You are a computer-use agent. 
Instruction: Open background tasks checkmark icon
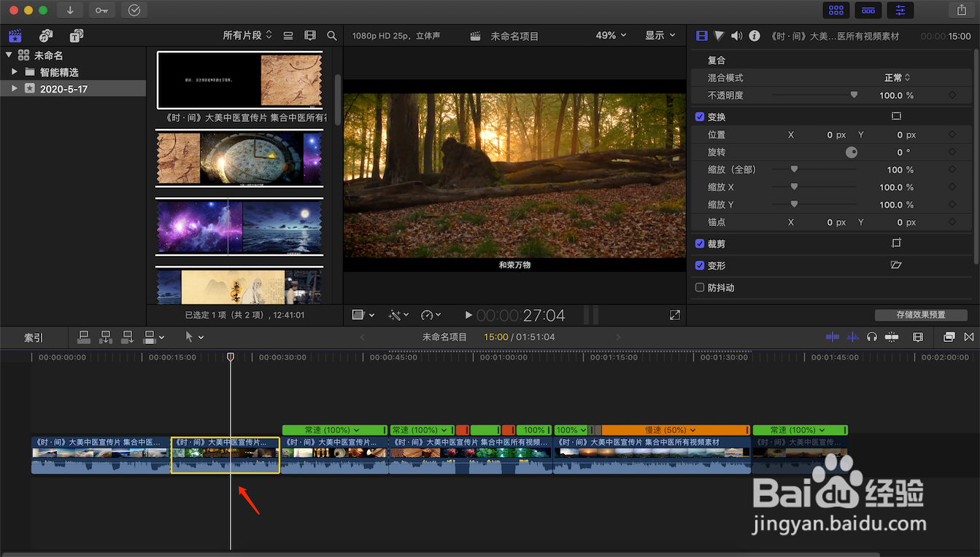coord(134,10)
